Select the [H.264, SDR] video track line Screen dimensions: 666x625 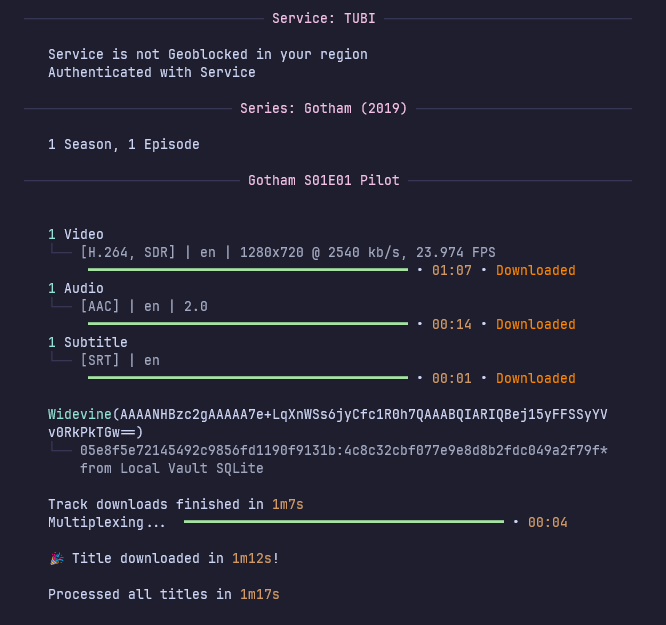tap(287, 252)
